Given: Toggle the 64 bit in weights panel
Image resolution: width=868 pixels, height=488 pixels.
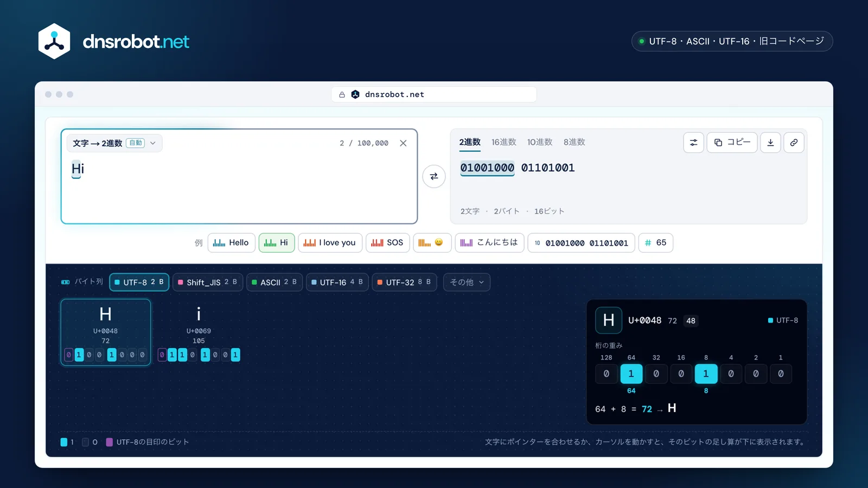Looking at the screenshot, I should point(631,374).
